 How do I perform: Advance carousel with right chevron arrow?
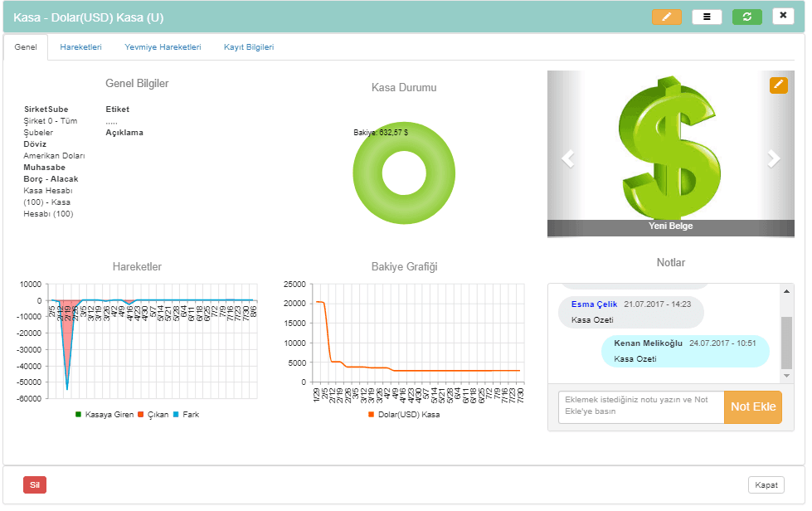click(773, 158)
